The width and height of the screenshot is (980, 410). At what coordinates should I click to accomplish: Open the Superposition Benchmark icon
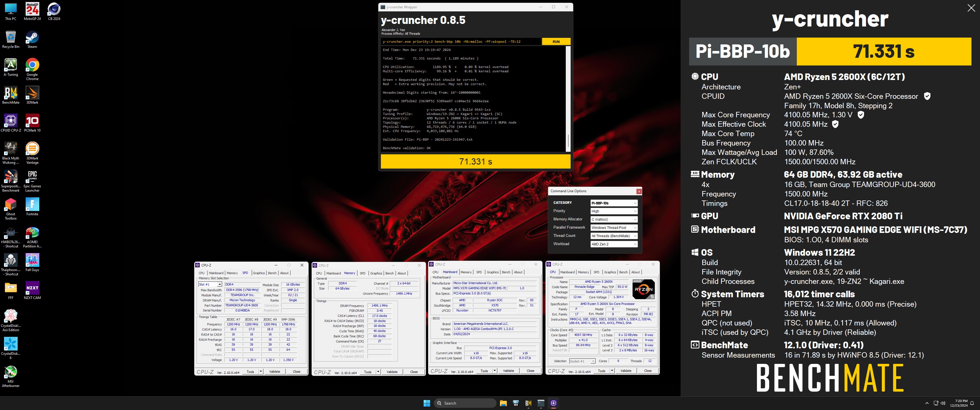coord(11,181)
